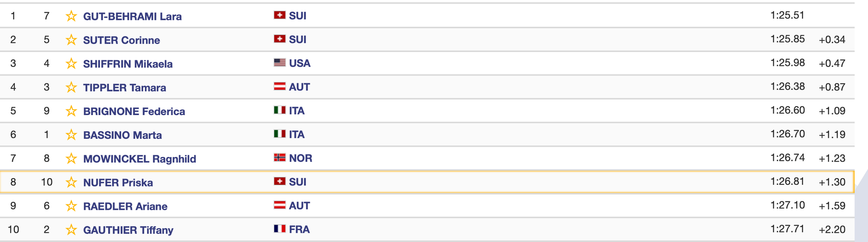Click the star icon beside NUFER Priska

(x=71, y=182)
